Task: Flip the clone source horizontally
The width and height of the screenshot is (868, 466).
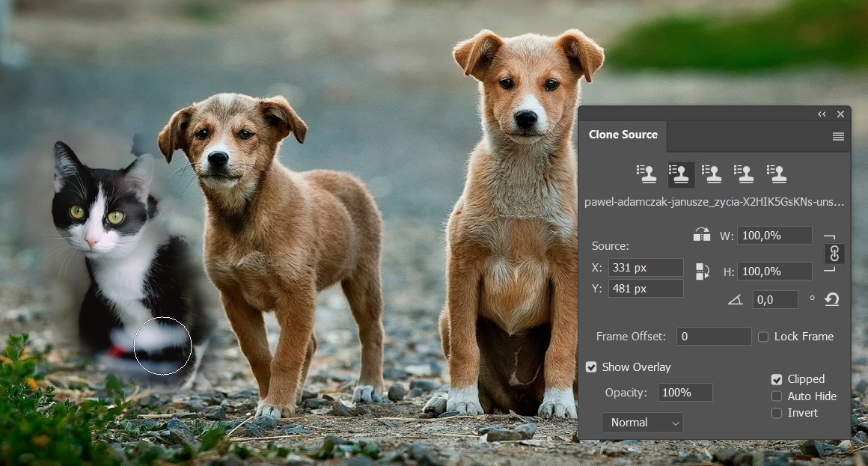Action: pyautogui.click(x=702, y=233)
